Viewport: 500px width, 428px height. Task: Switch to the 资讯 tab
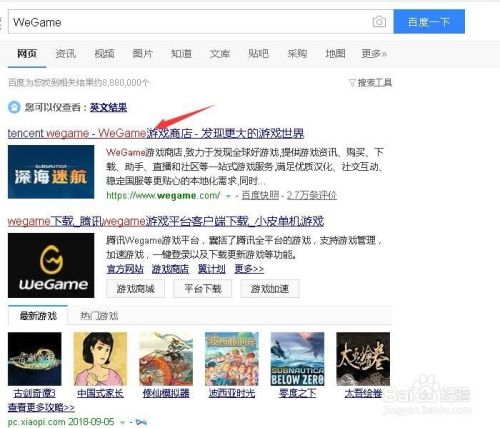pyautogui.click(x=66, y=54)
